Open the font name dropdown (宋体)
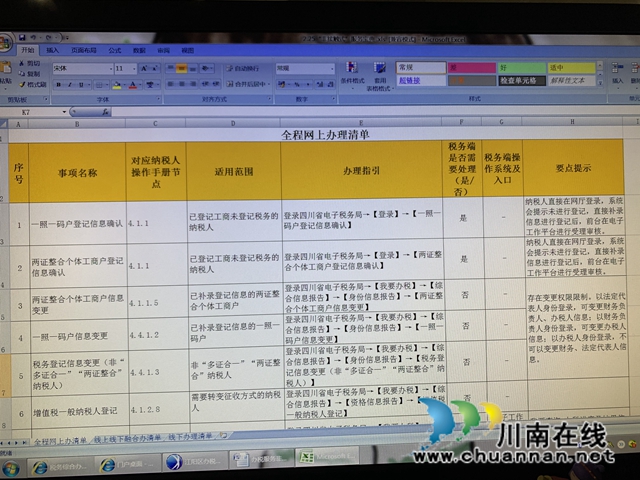 click(x=111, y=69)
